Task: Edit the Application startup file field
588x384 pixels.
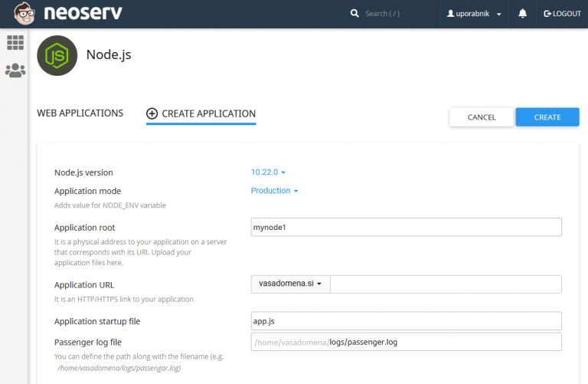Action: coord(406,321)
